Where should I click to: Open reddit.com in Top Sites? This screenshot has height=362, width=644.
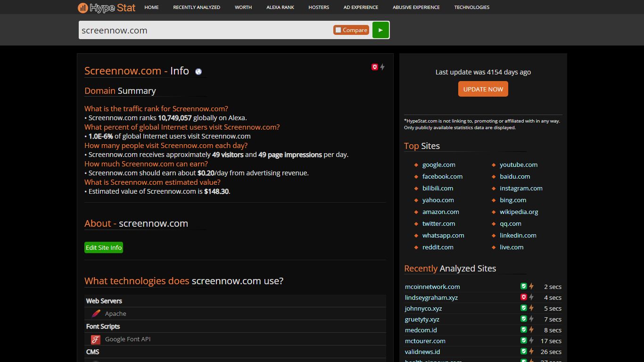click(x=438, y=247)
